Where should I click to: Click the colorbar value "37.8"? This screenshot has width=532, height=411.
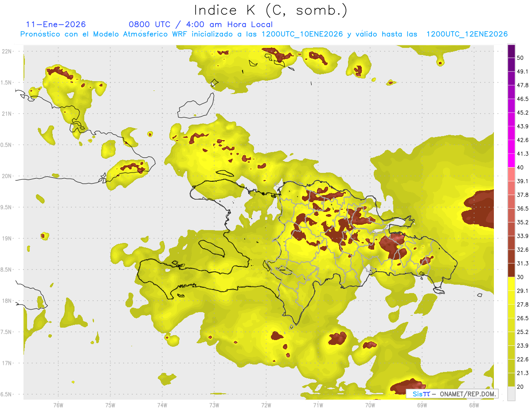click(523, 195)
